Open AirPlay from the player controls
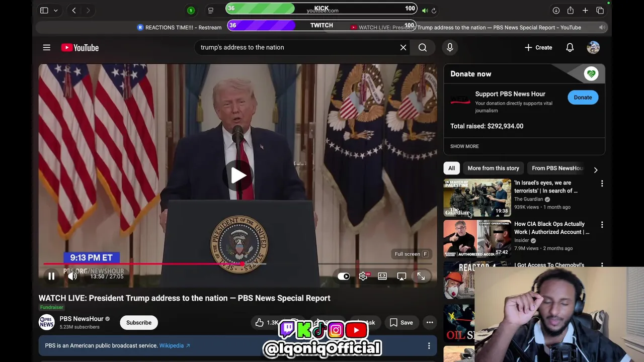The width and height of the screenshot is (644, 362). (x=401, y=276)
